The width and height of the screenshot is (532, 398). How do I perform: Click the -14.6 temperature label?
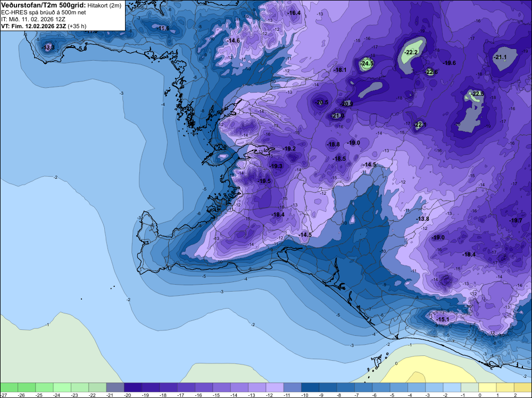[x=234, y=40]
